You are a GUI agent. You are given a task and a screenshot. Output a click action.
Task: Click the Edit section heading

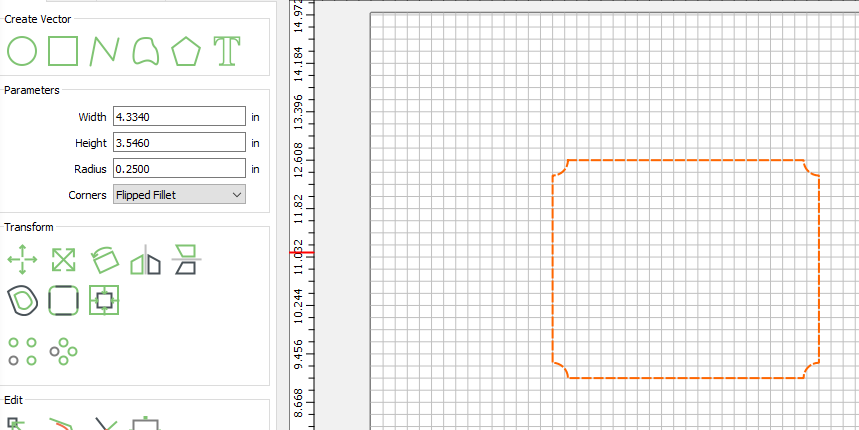click(14, 400)
